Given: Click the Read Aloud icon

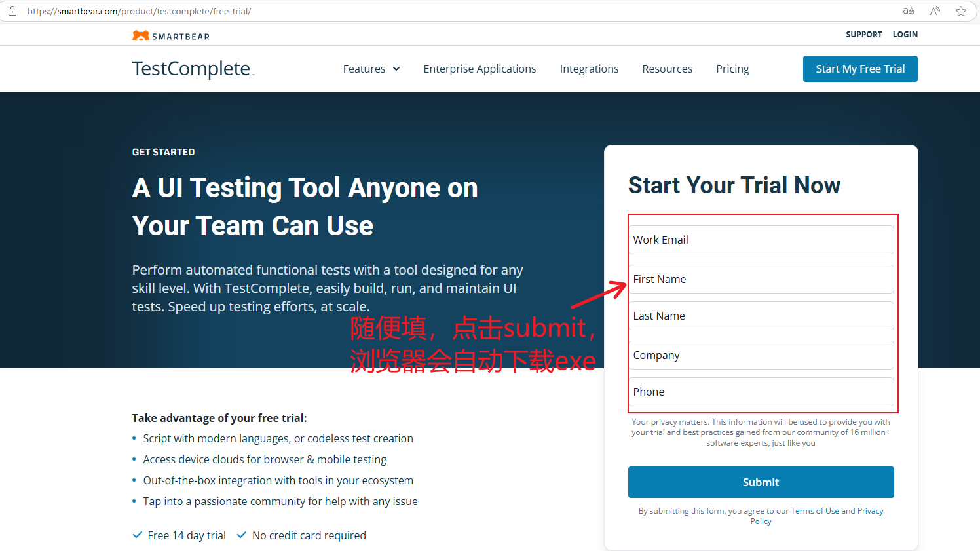Looking at the screenshot, I should coord(935,11).
